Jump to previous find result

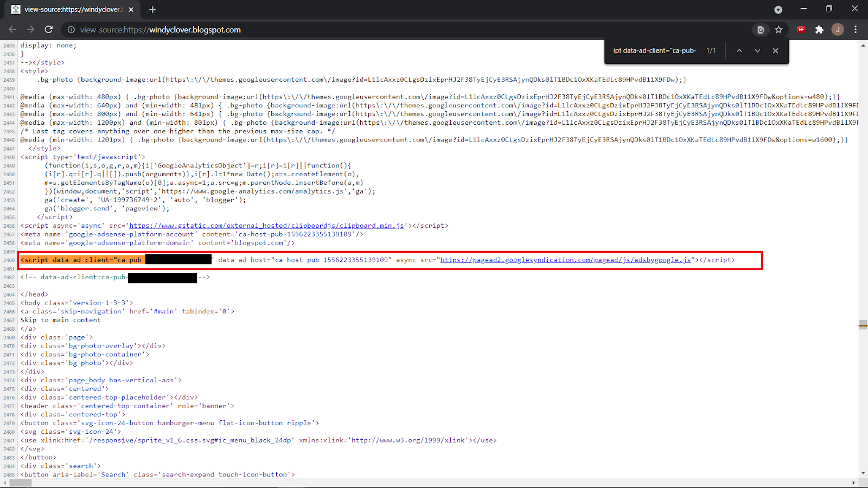pyautogui.click(x=739, y=50)
